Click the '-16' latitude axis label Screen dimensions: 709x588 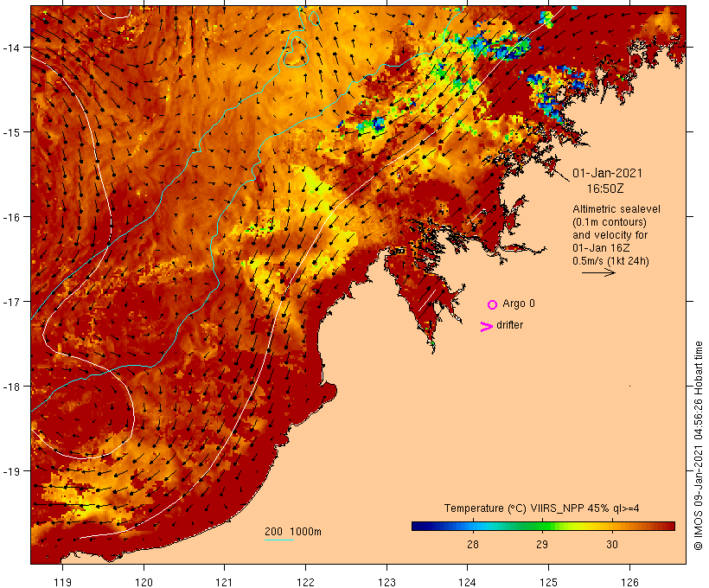coord(11,217)
